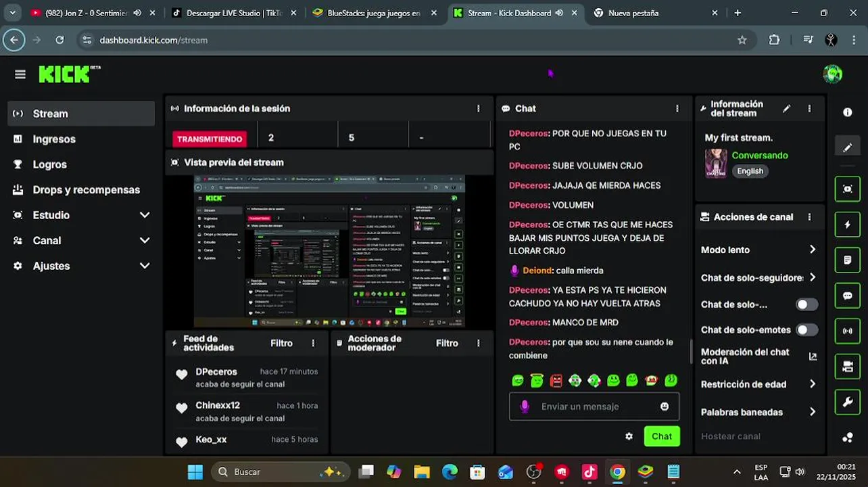The image size is (868, 487).
Task: Open the emoji picker in message box
Action: (x=665, y=407)
